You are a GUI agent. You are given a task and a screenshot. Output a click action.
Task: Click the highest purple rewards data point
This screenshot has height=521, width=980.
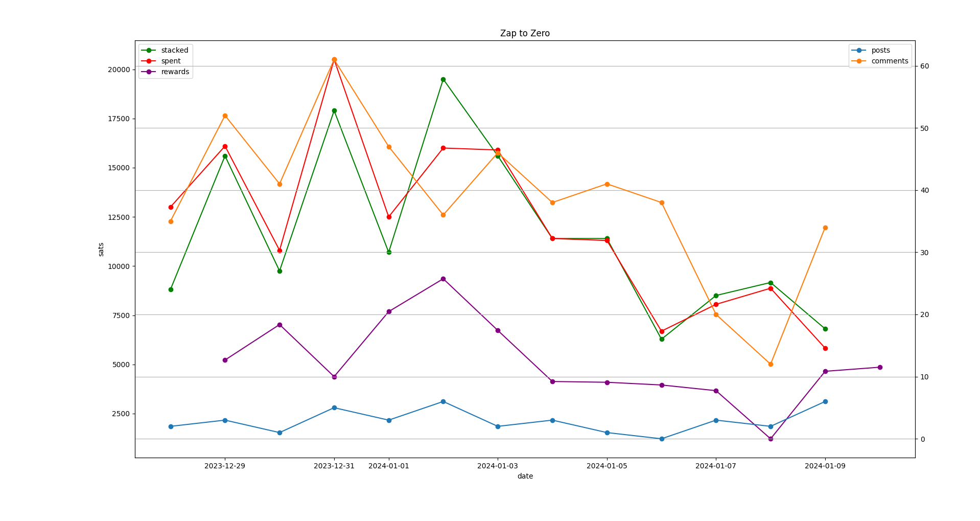tap(443, 279)
